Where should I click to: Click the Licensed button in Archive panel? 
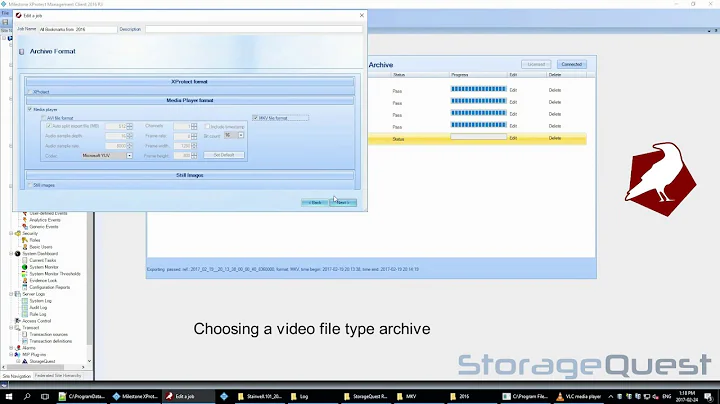tap(536, 64)
